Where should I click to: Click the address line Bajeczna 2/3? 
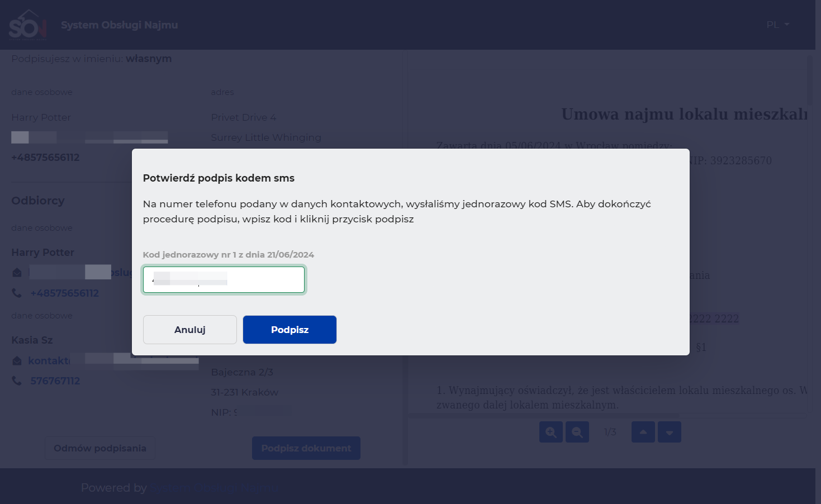click(242, 372)
